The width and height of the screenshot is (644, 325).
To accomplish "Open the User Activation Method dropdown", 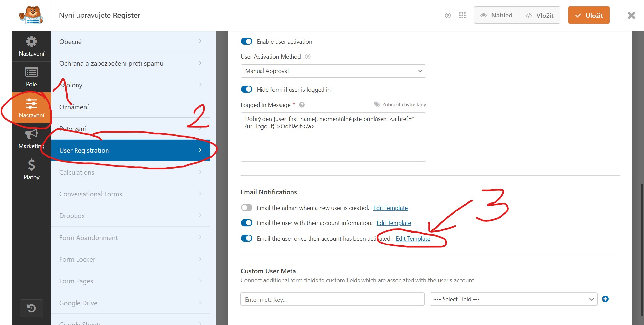I will click(333, 71).
